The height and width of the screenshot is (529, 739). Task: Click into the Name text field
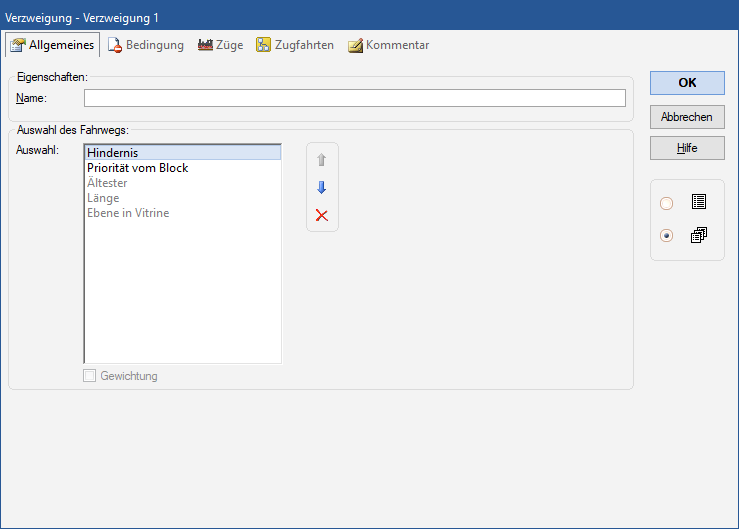(354, 98)
